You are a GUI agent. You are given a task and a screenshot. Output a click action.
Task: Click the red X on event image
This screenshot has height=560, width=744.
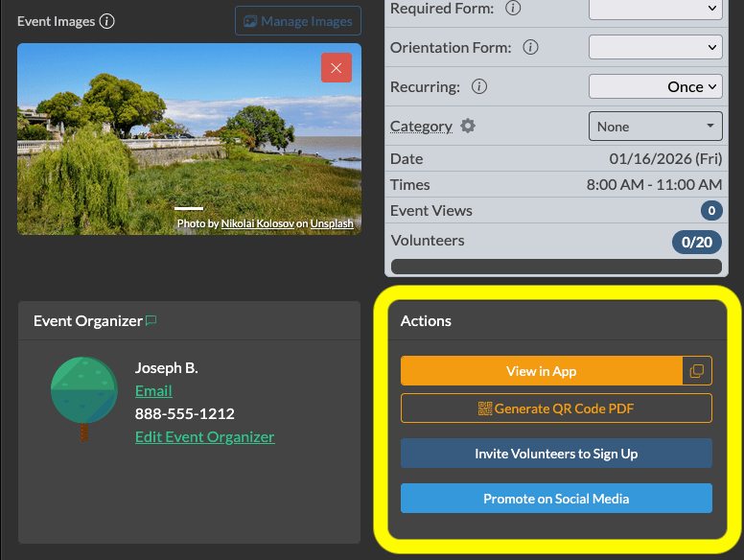coord(337,67)
